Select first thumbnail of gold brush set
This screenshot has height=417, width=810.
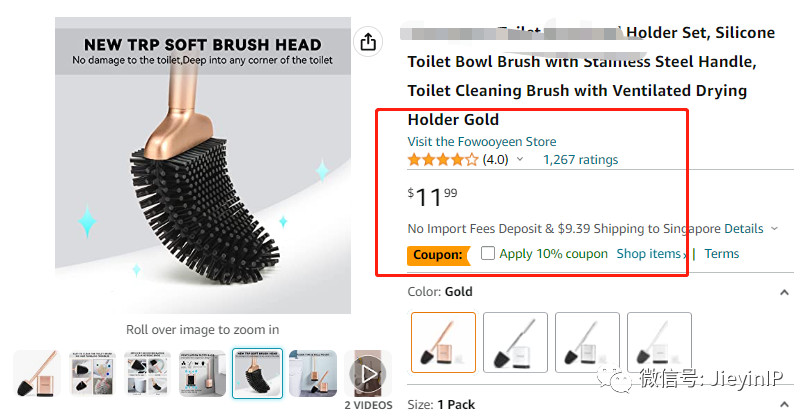click(x=36, y=374)
